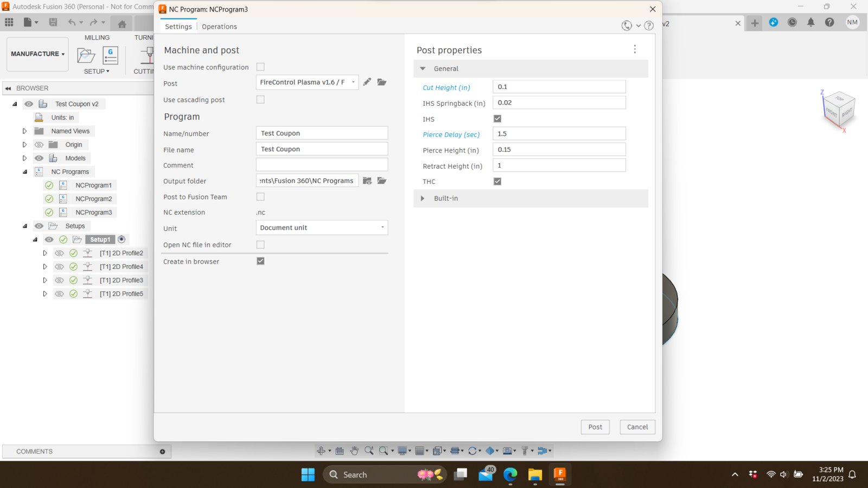The image size is (868, 488).
Task: Open the SETUP menu in ribbon
Action: pyautogui.click(x=97, y=71)
